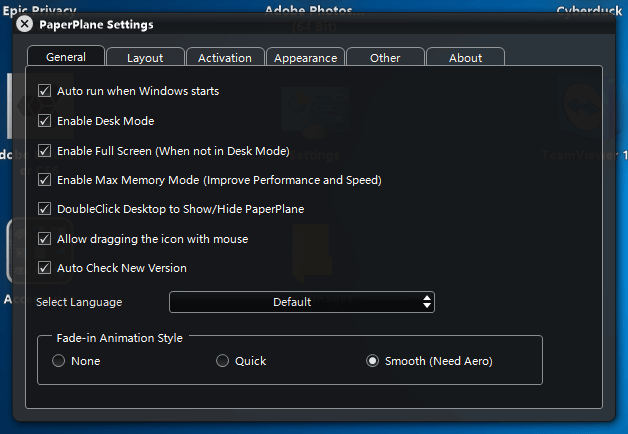This screenshot has width=628, height=434.
Task: Choose the Quick fade-in animation option
Action: tap(223, 361)
